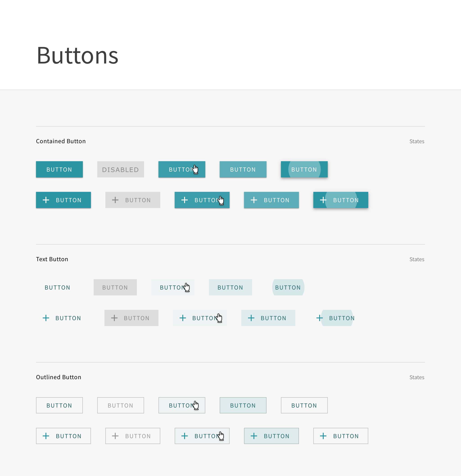Click the rounded-highlight text BUTTON in the Text Button row
Image resolution: width=461 pixels, height=476 pixels.
click(x=288, y=287)
